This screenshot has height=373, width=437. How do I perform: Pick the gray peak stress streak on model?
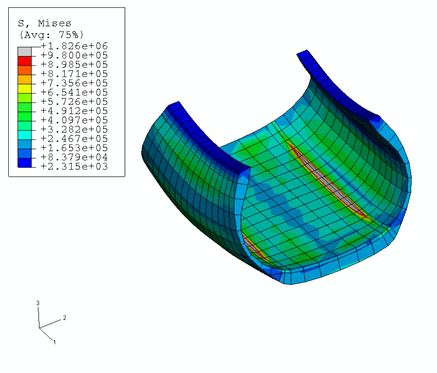[x=328, y=180]
